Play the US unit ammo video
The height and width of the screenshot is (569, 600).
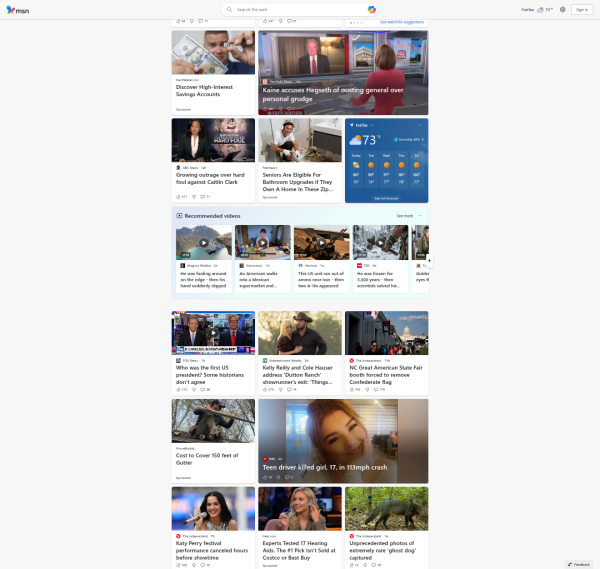click(321, 243)
